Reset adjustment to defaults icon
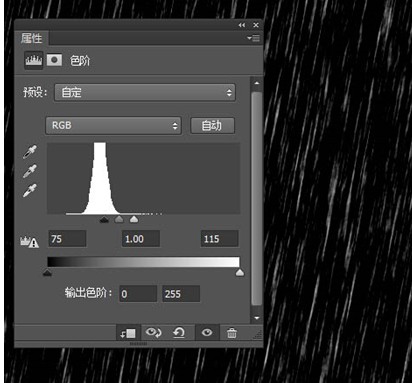The height and width of the screenshot is (383, 412). point(179,333)
